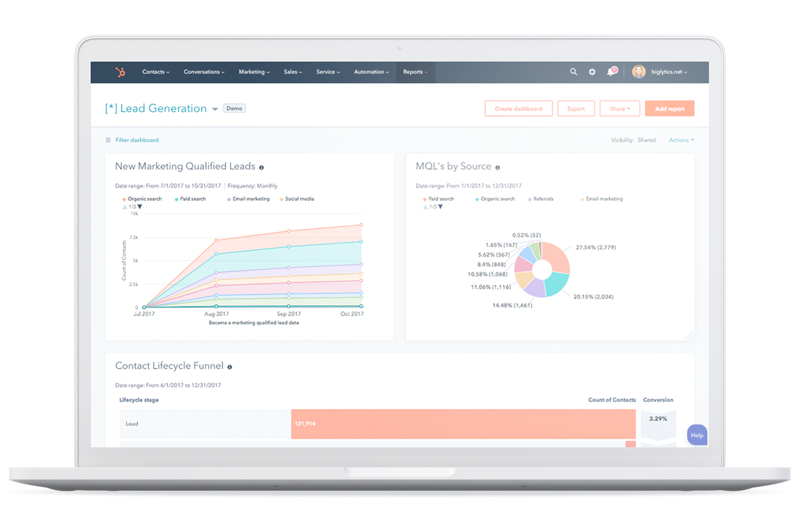Open settings via the gear icon
Viewport: 792px width, 532px height.
tap(592, 72)
